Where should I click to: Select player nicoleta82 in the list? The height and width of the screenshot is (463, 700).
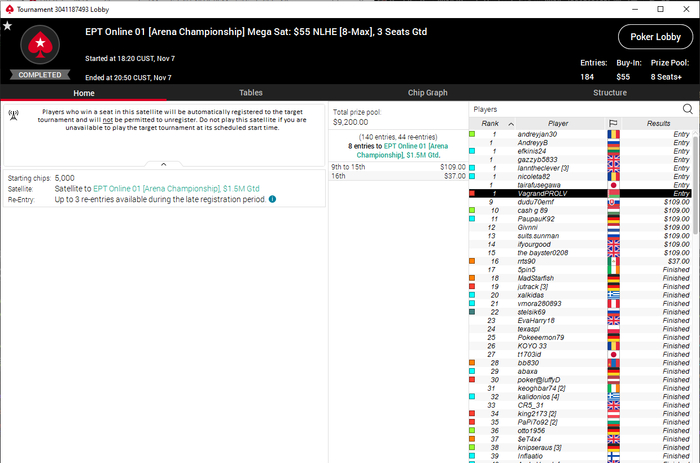(x=580, y=176)
